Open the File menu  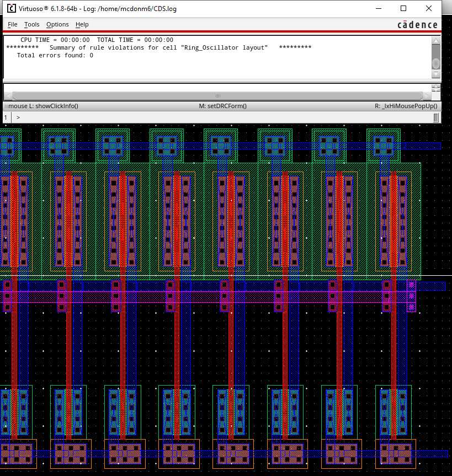click(12, 24)
